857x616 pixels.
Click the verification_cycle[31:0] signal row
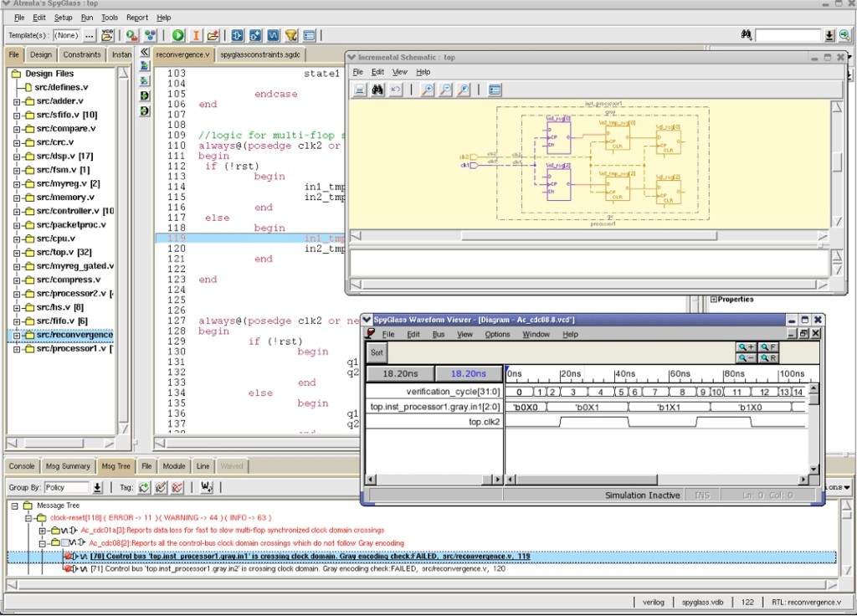[x=434, y=392]
